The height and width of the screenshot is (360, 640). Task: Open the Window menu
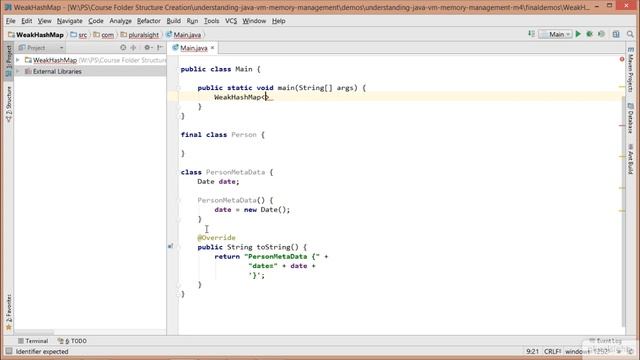coord(254,21)
